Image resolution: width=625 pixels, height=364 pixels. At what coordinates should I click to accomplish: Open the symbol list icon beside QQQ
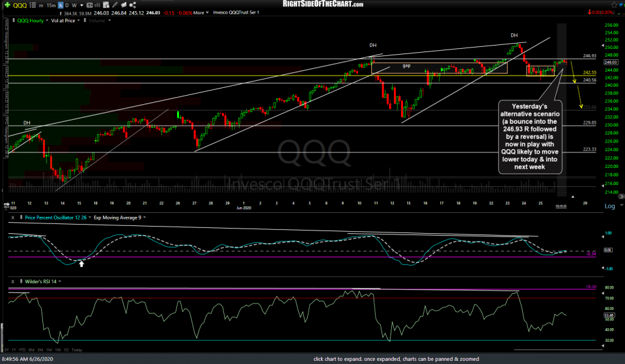point(33,5)
